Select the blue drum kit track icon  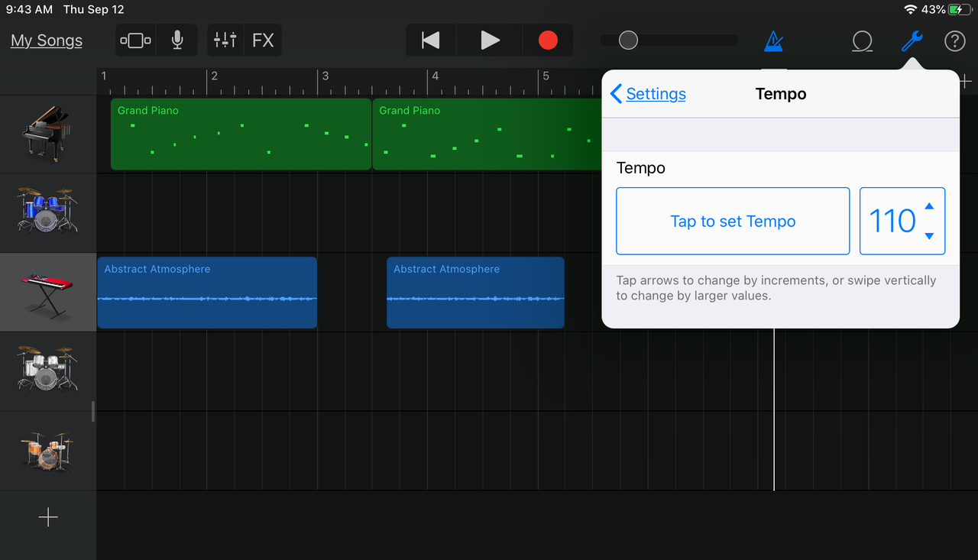click(47, 213)
